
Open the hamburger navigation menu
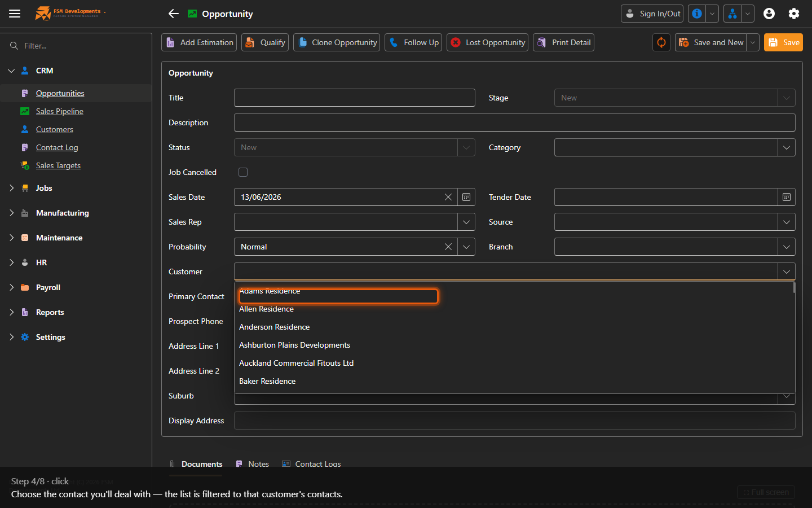click(15, 14)
